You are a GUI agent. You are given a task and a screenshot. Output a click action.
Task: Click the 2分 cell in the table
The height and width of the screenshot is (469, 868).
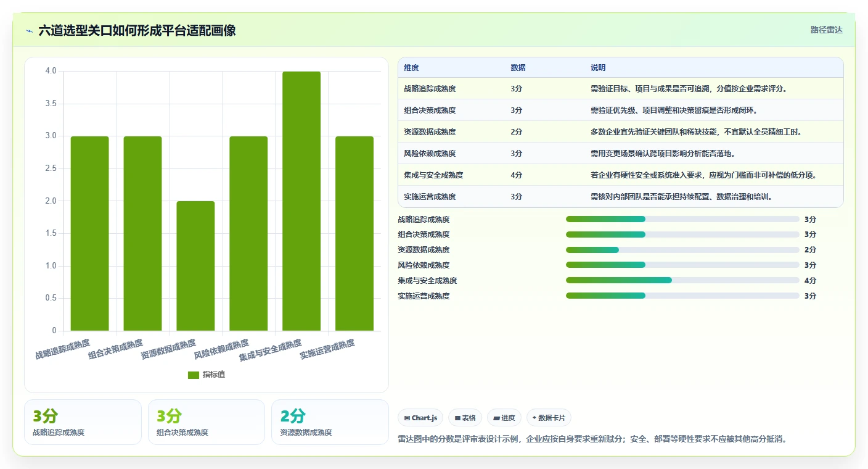[x=517, y=132]
